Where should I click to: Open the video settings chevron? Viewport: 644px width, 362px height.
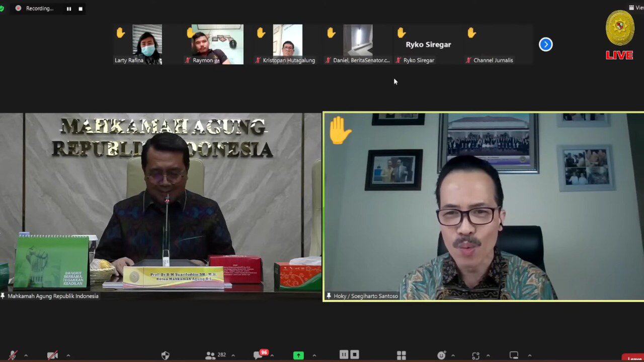coord(67,354)
